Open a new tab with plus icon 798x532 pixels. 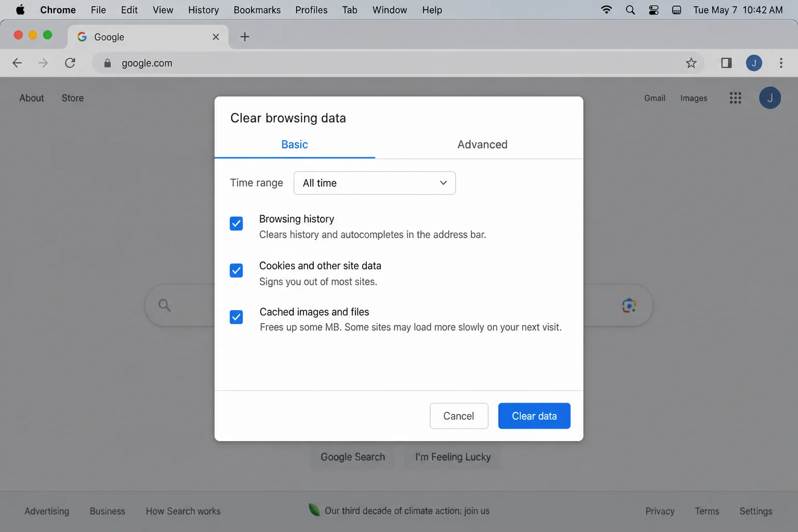click(245, 36)
